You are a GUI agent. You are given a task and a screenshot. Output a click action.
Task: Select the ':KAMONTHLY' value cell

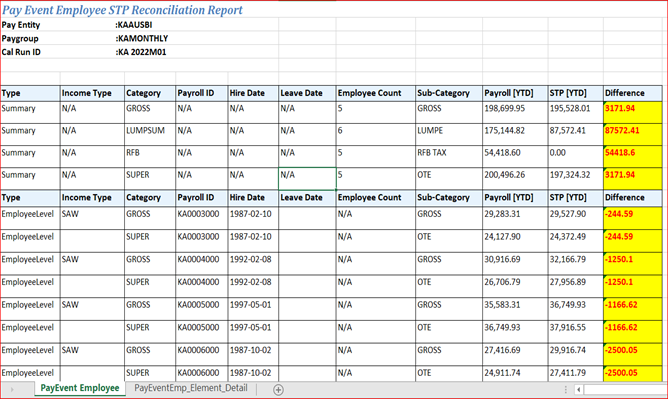click(142, 38)
